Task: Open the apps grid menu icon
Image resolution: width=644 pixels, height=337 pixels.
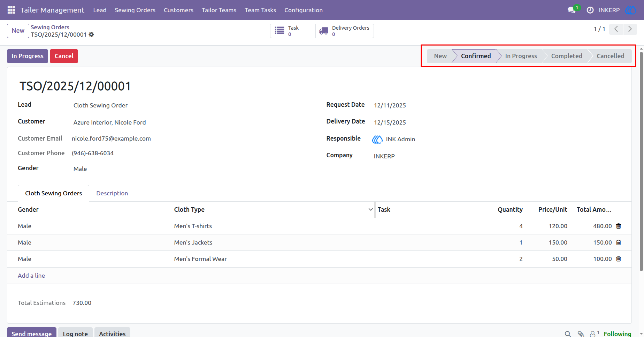Action: point(11,10)
